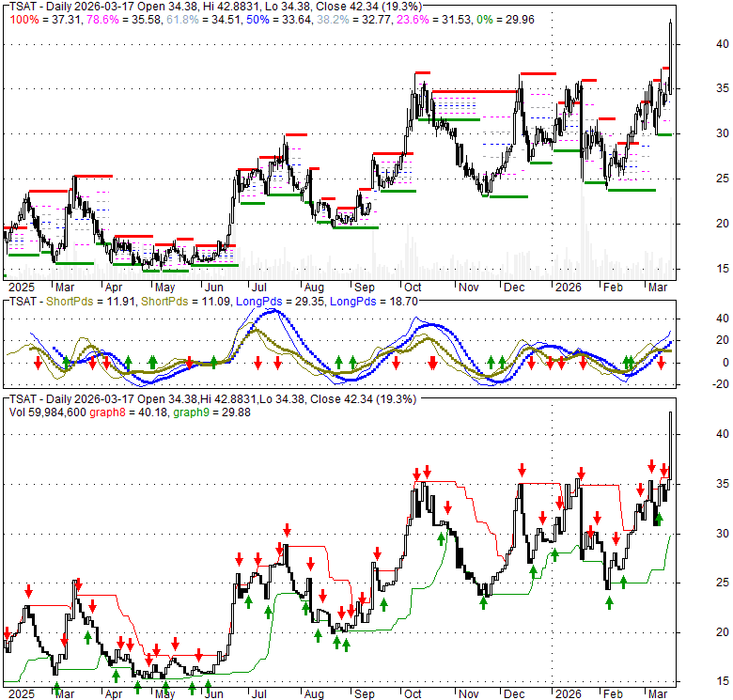Click the 35 price tick on bottom chart
733x700 pixels.
pos(723,484)
